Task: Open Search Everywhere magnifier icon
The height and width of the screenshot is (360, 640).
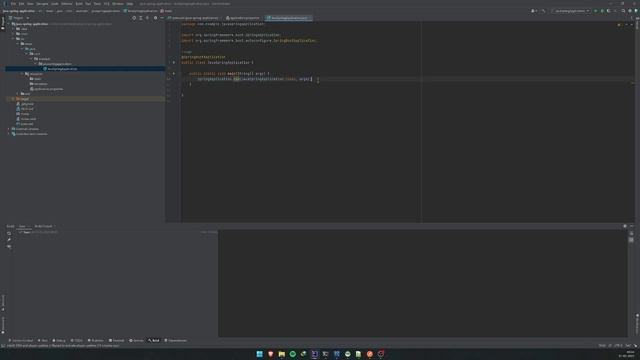Action: click(x=623, y=11)
